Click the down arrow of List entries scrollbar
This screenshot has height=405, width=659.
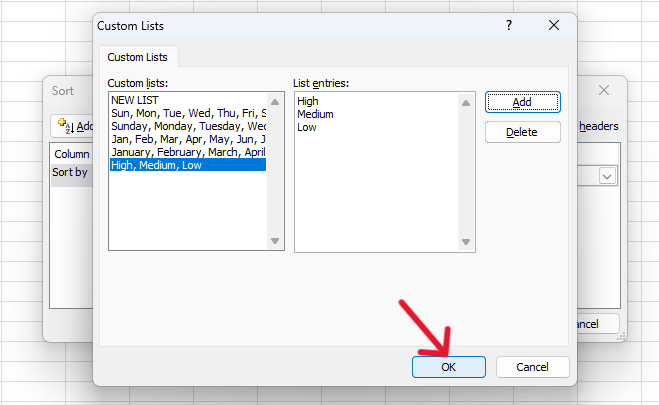[x=463, y=241]
